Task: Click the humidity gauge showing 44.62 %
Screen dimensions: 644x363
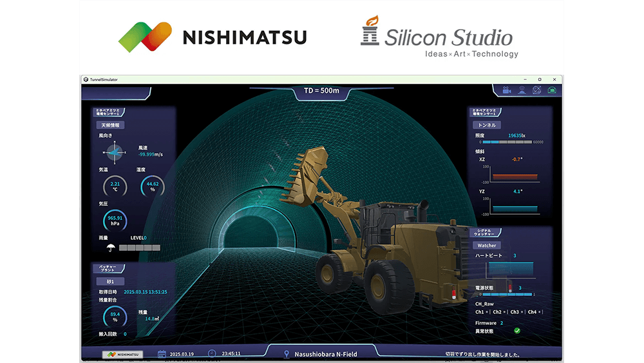Action: [x=153, y=186]
